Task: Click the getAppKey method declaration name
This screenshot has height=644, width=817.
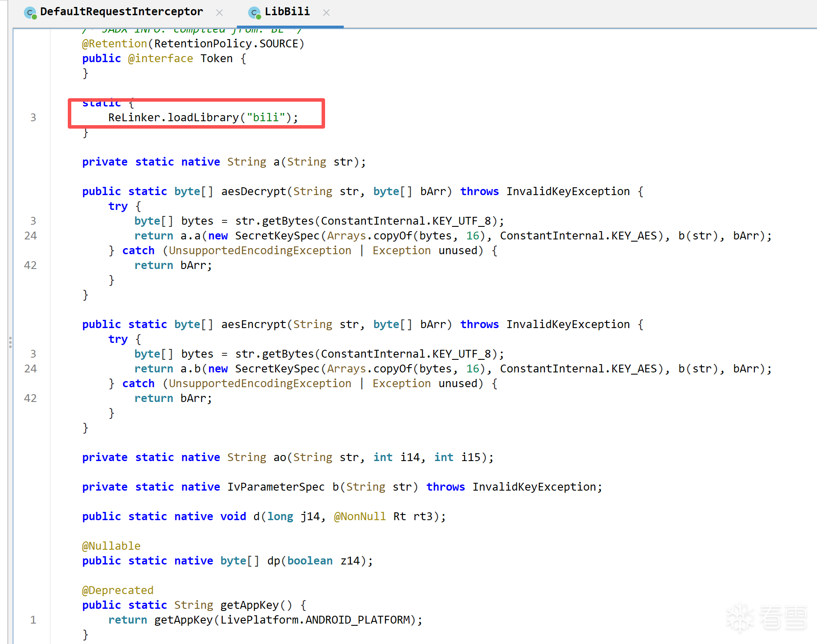Action: 250,605
